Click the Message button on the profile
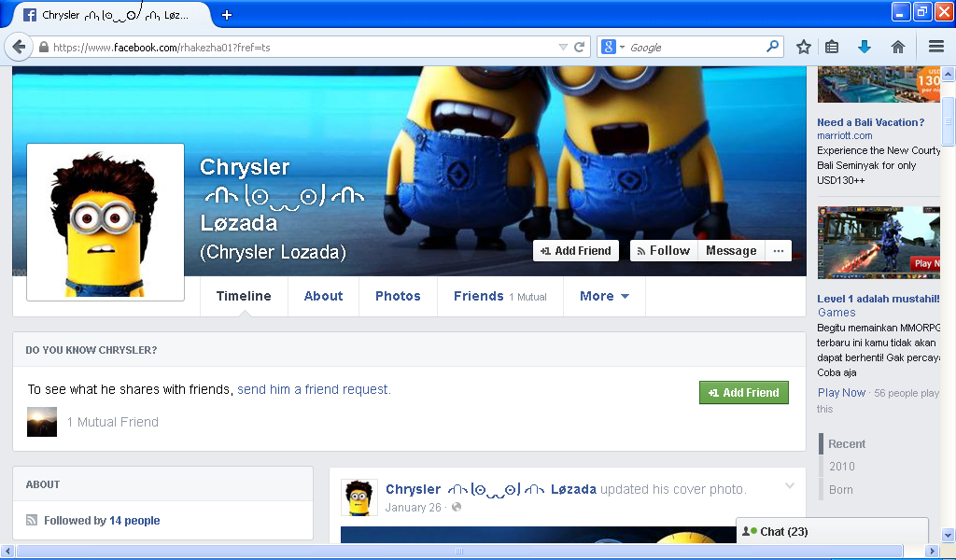Screen dimensions: 956x560 click(x=731, y=250)
